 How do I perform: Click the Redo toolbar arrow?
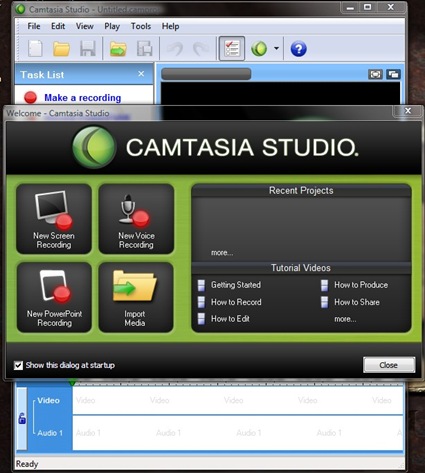[201, 49]
